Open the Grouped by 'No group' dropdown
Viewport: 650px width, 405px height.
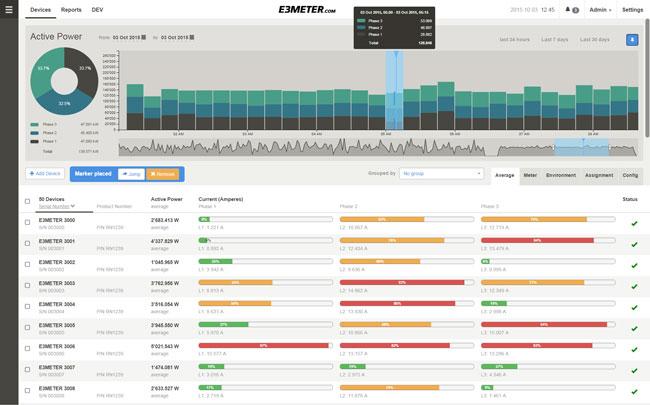point(441,174)
